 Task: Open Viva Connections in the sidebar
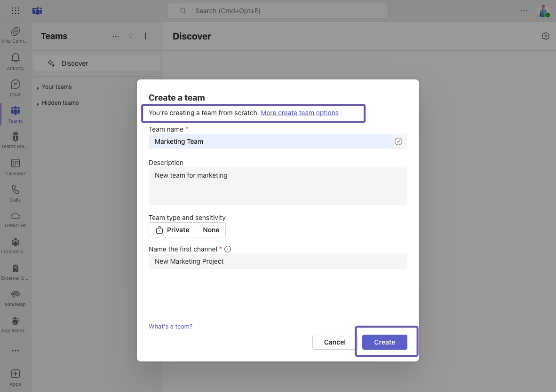(15, 35)
